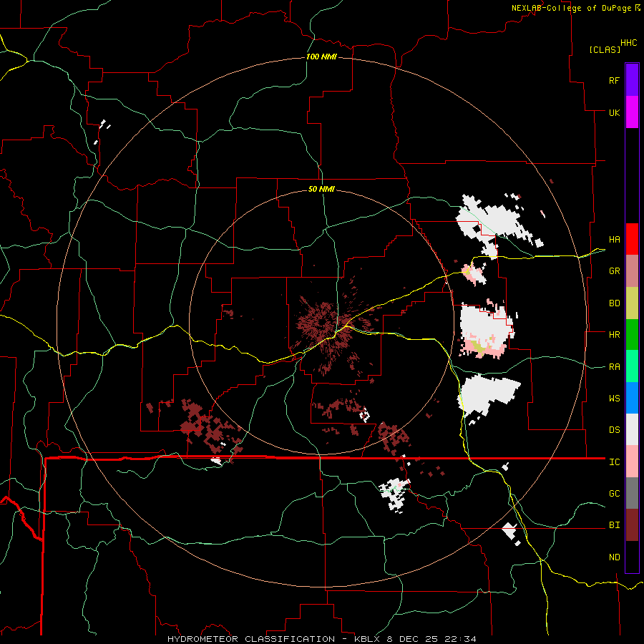Click the HR green legend swatch

[x=632, y=335]
